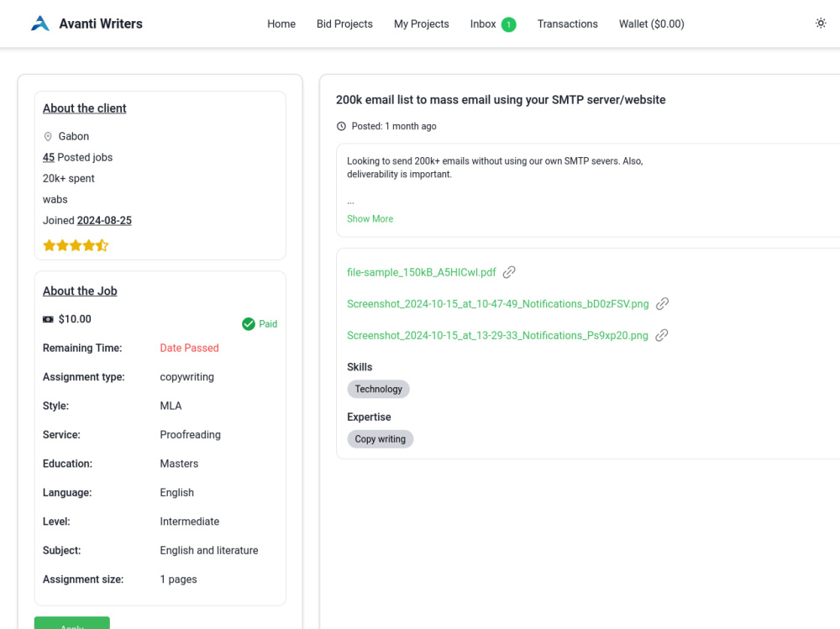840x629 pixels.
Task: Click the Intermediate level value
Action: [189, 522]
